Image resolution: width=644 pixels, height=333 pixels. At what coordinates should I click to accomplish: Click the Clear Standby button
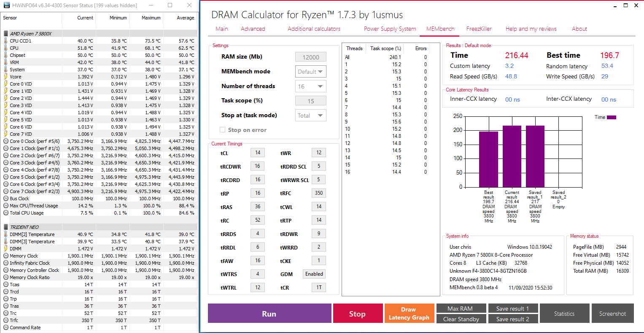tap(461, 319)
